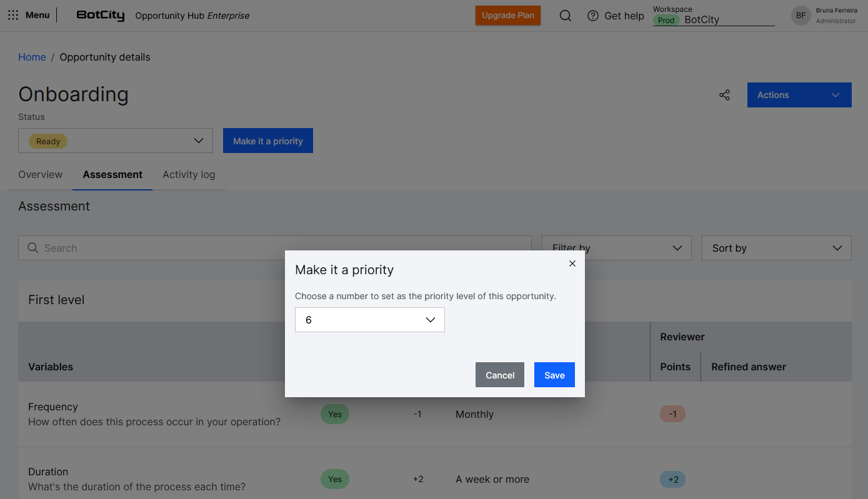Cancel the priority dialog

click(499, 375)
